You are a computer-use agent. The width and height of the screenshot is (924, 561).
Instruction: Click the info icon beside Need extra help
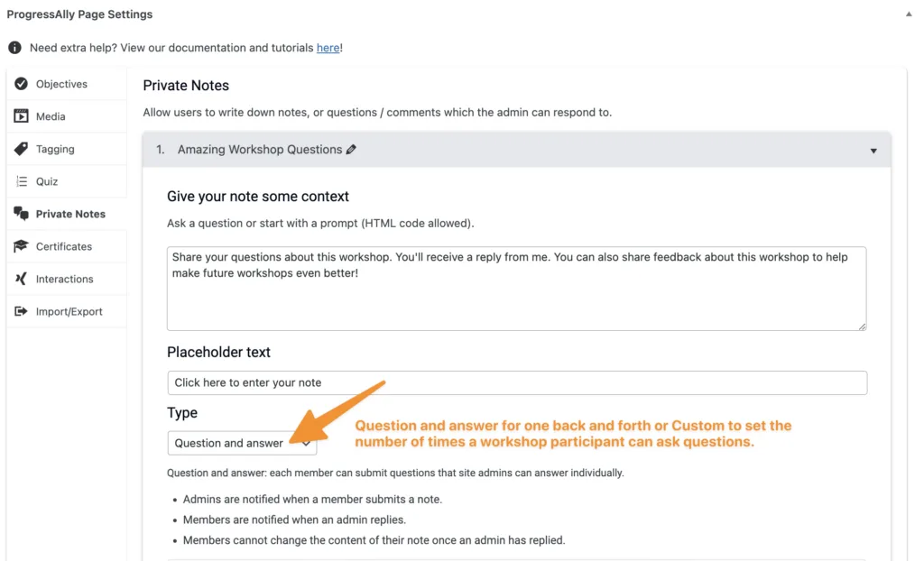coord(14,48)
